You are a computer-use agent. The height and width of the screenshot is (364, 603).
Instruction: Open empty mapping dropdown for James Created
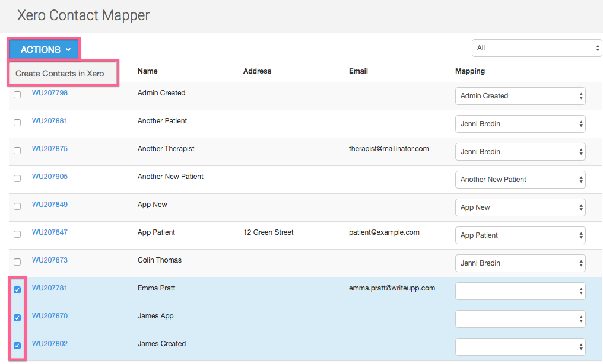click(520, 347)
